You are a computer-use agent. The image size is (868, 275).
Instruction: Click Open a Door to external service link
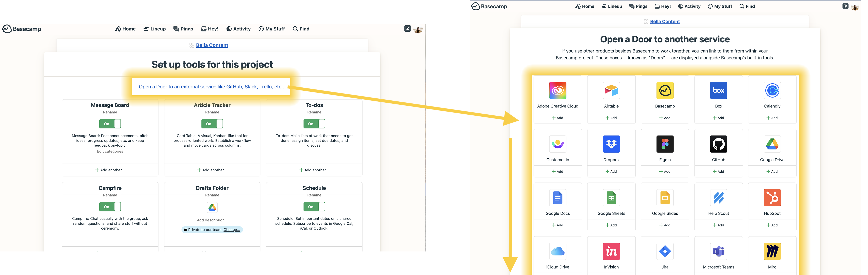tap(212, 86)
